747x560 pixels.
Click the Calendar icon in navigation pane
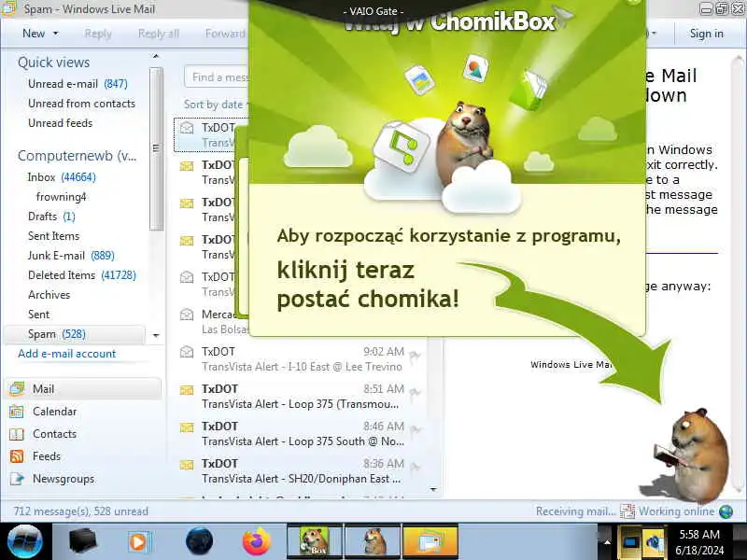(17, 412)
